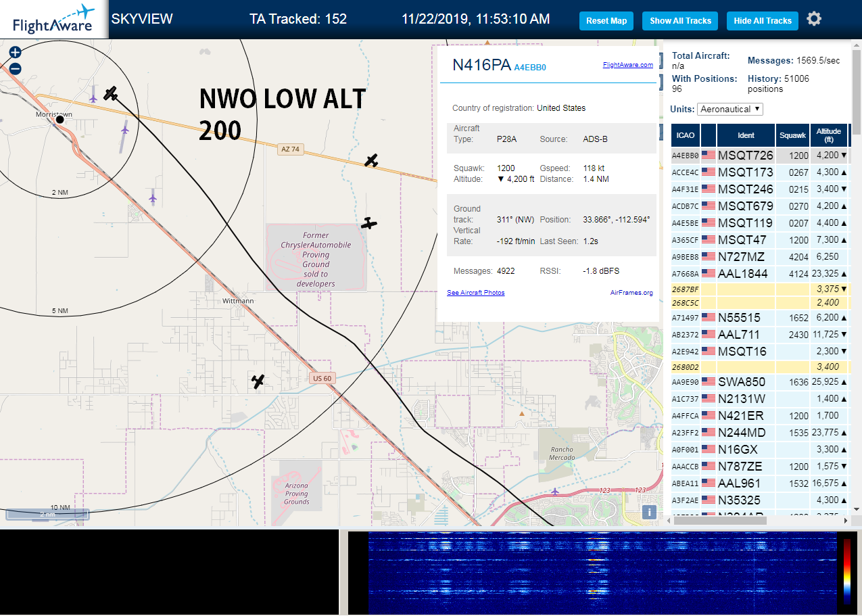Select the black aircraft near US 60 sign

[x=257, y=381]
